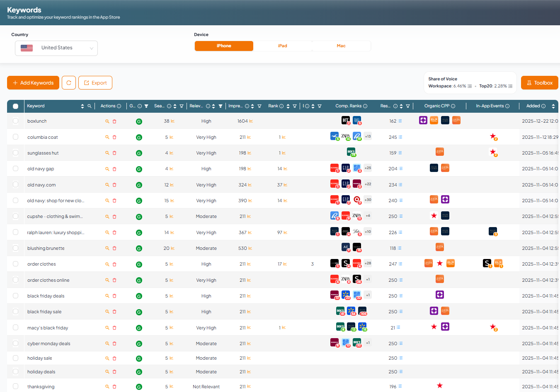
Task: Sort by the Relevancy column arrows
Action: pos(213,106)
